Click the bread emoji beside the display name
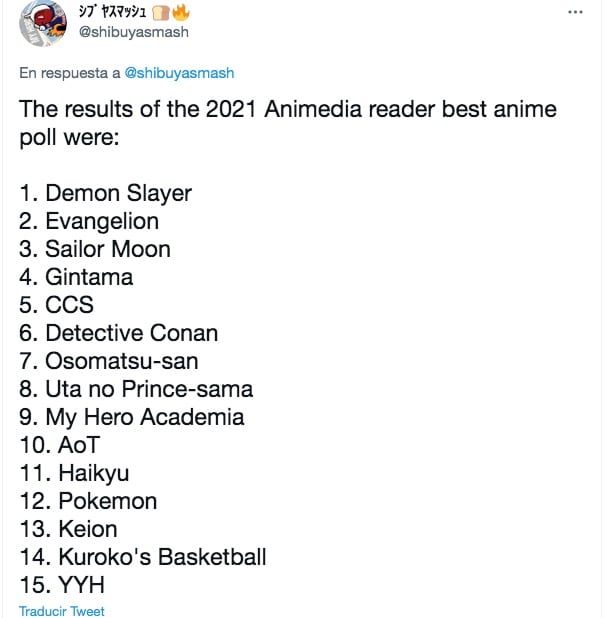 click(x=161, y=13)
